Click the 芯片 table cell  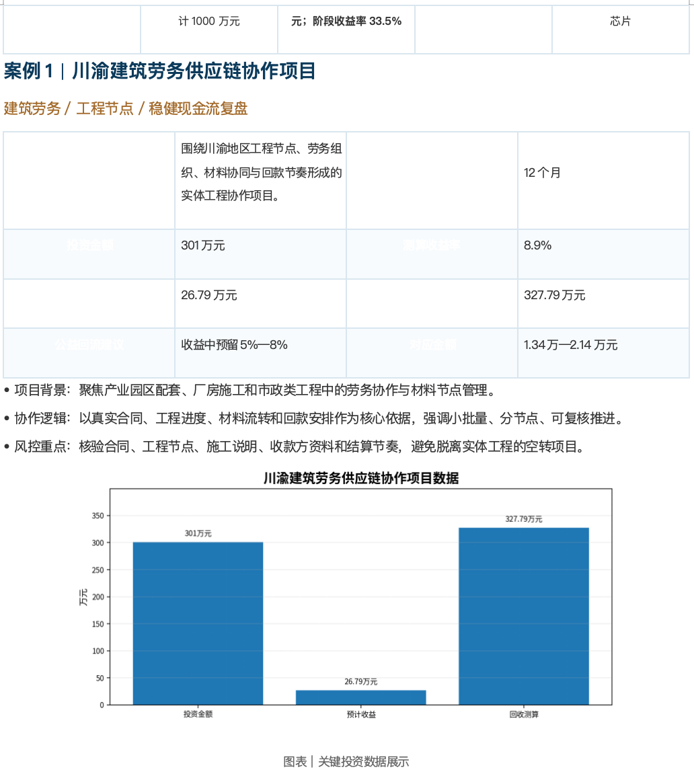coord(621,30)
